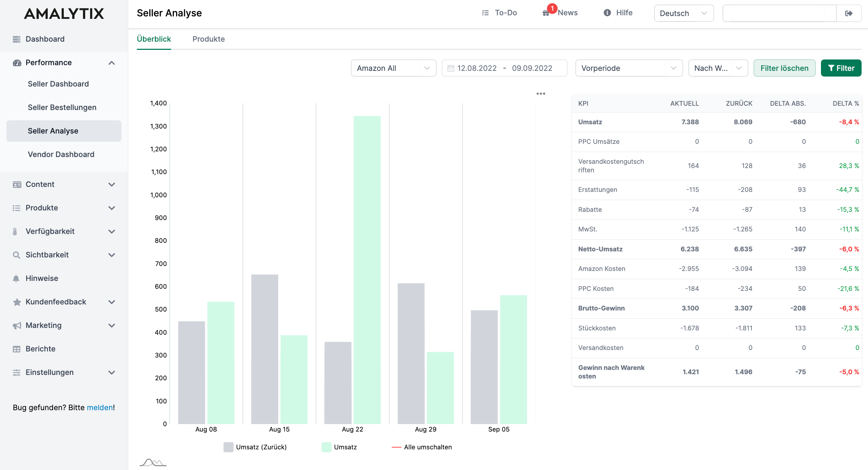Click the Aug 22 green Umsatz bar
868x470 pixels.
point(367,270)
